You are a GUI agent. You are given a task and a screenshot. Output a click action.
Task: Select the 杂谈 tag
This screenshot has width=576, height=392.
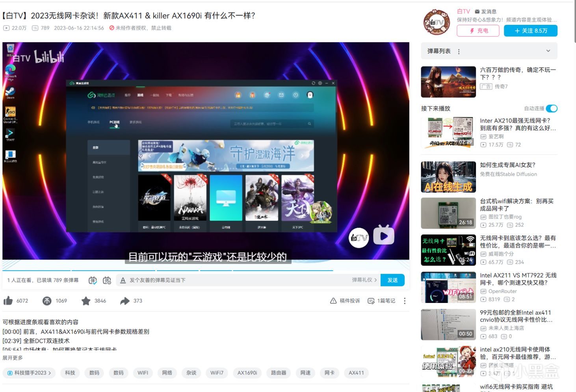tap(191, 373)
